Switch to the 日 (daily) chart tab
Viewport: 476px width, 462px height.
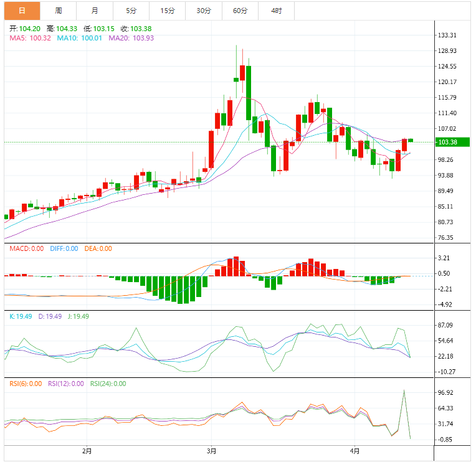(22, 11)
